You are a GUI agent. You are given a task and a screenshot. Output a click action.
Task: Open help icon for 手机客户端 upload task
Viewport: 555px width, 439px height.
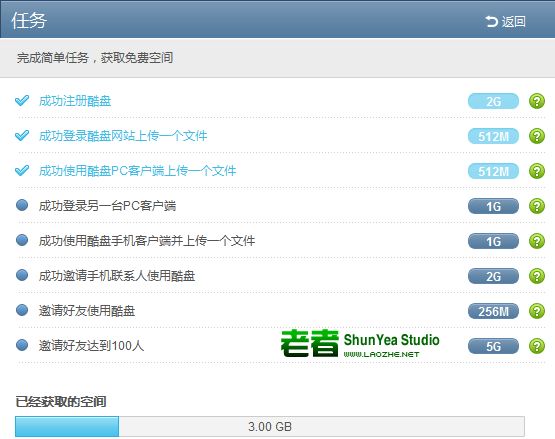tap(537, 241)
